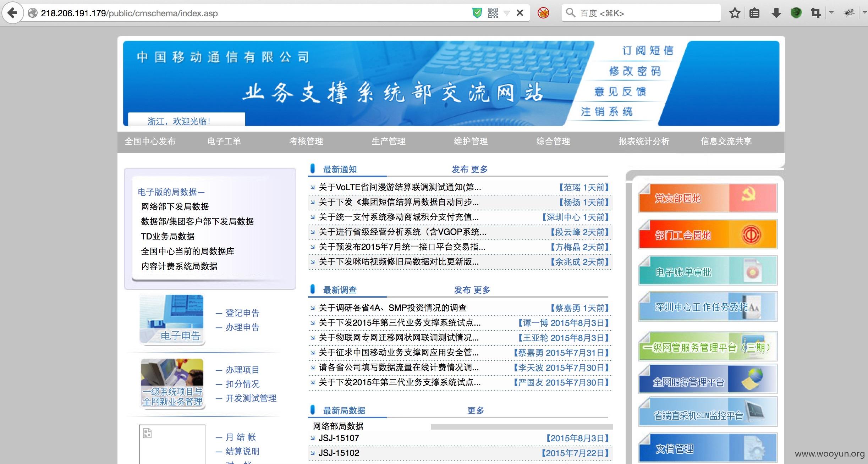Screen dimensions: 868x464
Task: Bookmark this page with the star icon
Action: [x=735, y=13]
